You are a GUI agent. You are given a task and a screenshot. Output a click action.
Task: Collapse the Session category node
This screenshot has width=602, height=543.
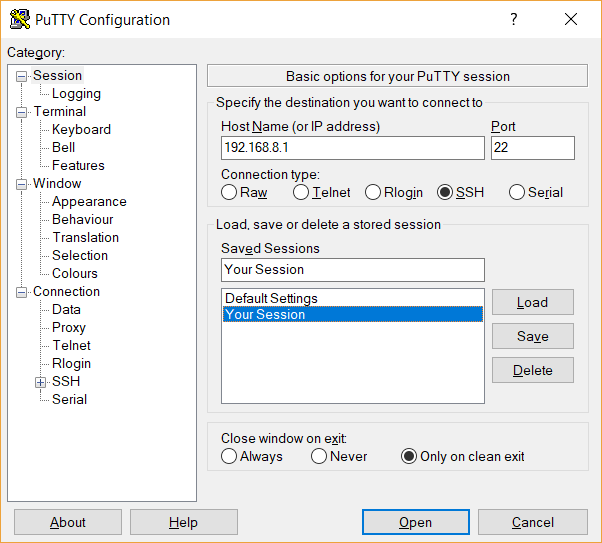pyautogui.click(x=21, y=76)
